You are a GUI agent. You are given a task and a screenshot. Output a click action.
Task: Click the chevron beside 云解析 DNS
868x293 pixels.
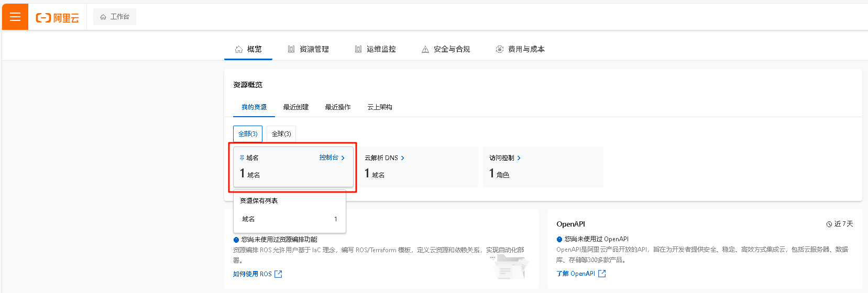(x=402, y=158)
